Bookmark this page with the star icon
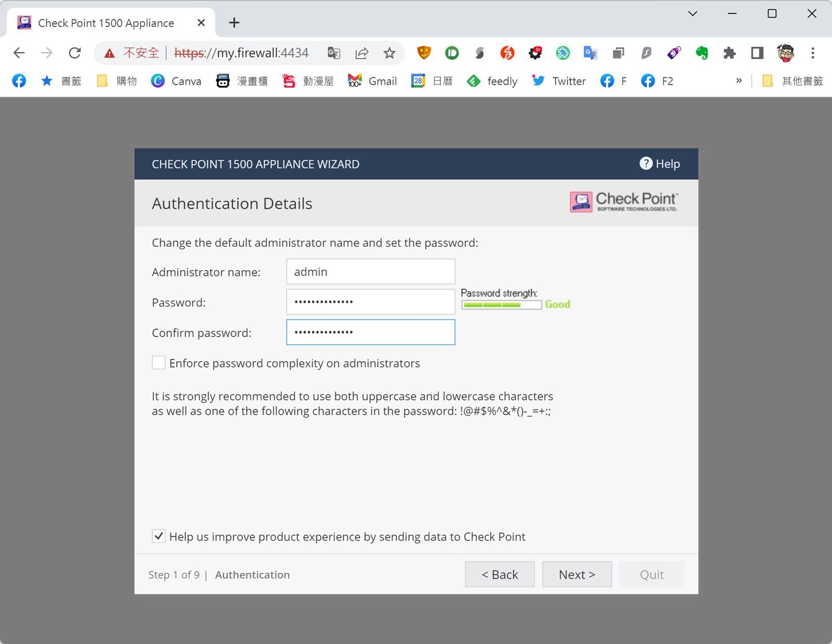The height and width of the screenshot is (644, 832). (389, 52)
